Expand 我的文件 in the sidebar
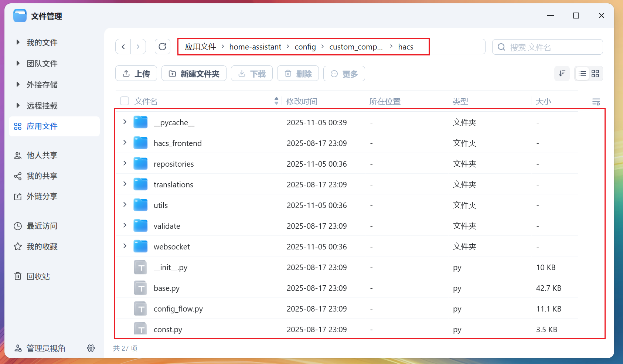This screenshot has width=623, height=364. (18, 42)
